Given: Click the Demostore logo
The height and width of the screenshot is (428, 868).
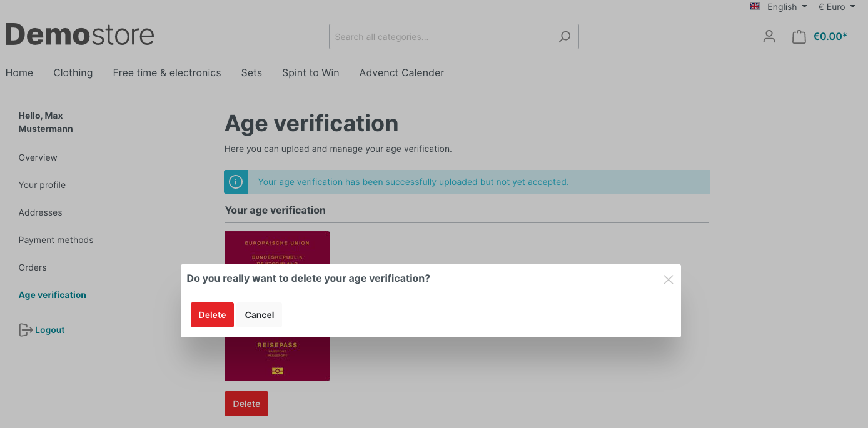Looking at the screenshot, I should coord(79,35).
